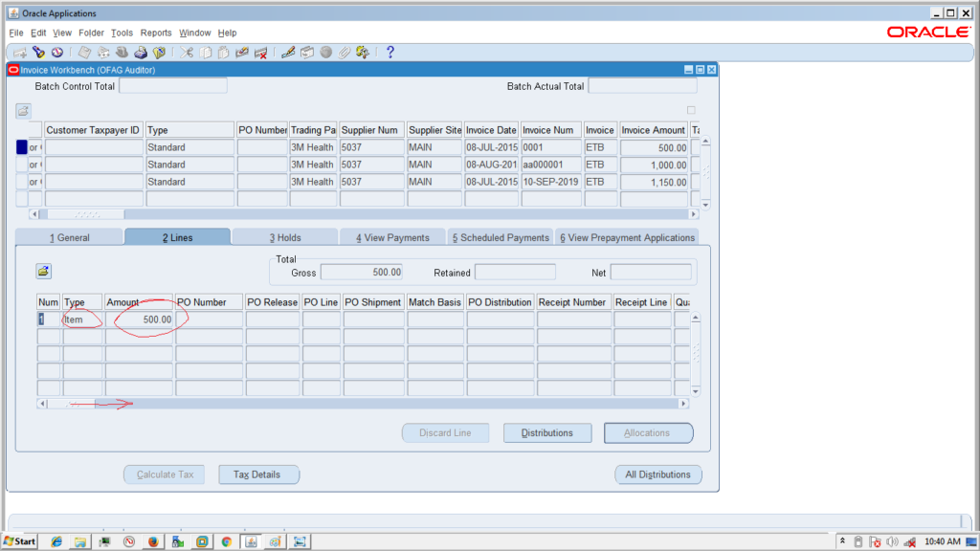The height and width of the screenshot is (551, 980).
Task: Click the Switch Responsibilities hat icon
Action: tap(122, 53)
